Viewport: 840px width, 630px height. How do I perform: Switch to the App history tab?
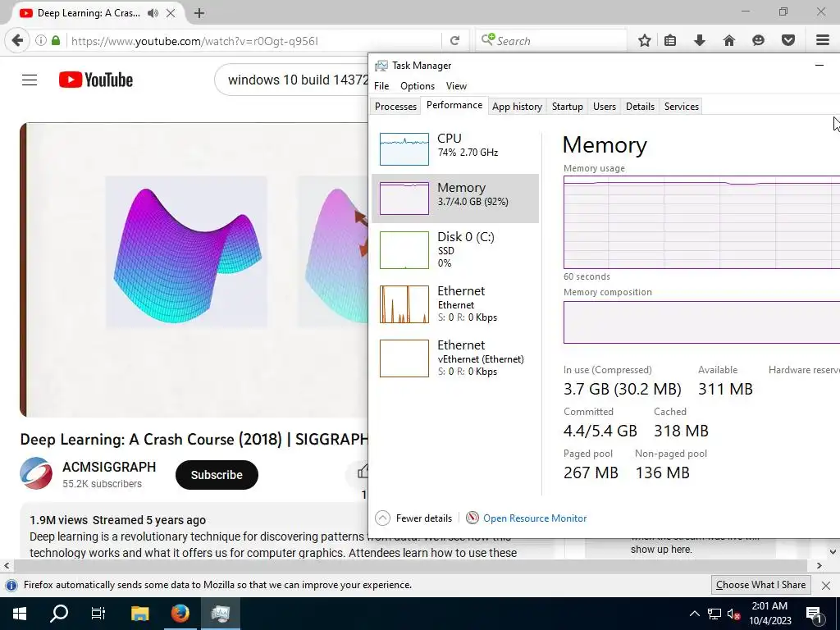[x=517, y=106]
